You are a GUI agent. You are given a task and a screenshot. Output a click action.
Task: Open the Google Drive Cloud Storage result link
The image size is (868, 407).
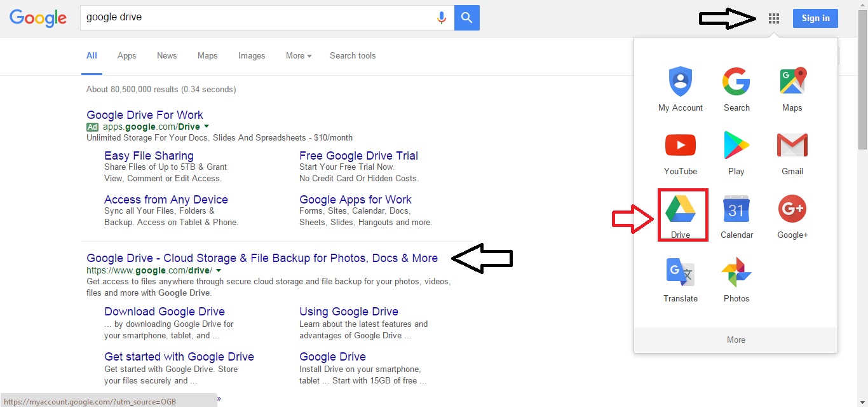262,258
